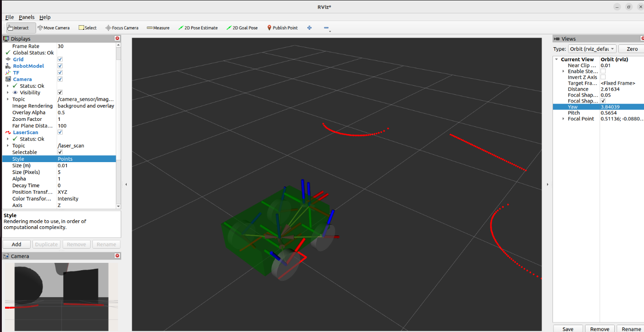Click the Remove button in Views panel
This screenshot has height=332, width=644.
(600, 329)
